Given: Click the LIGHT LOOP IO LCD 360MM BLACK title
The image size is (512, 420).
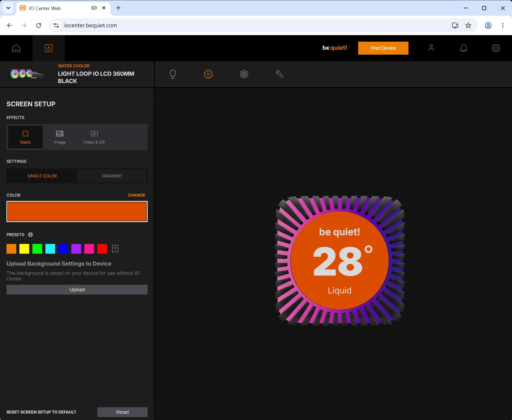Looking at the screenshot, I should [96, 77].
